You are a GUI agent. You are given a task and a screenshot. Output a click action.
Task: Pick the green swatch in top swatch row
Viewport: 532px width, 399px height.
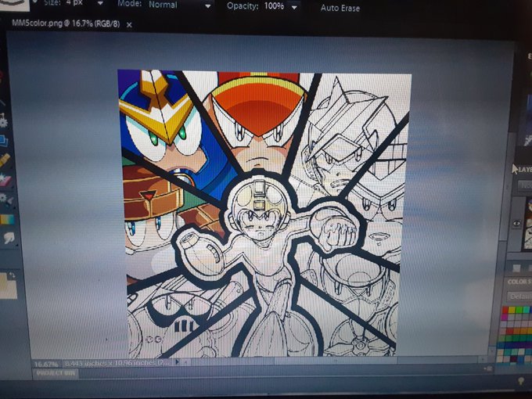click(x=519, y=310)
